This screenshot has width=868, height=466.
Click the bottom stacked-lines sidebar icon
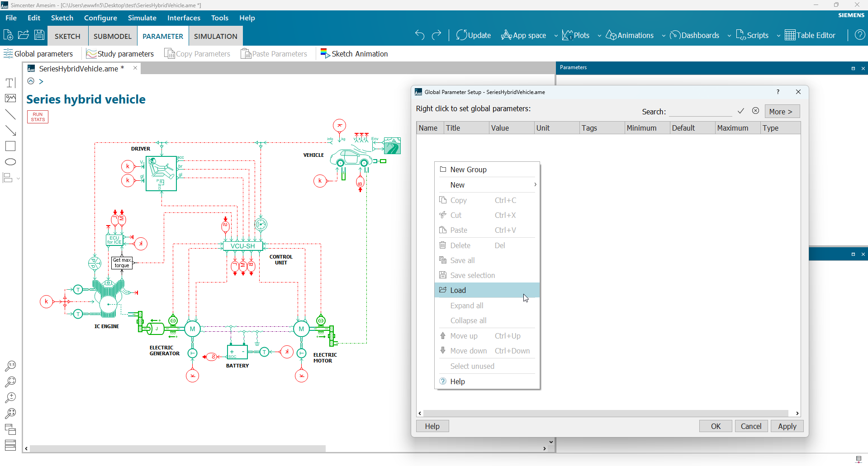(x=10, y=445)
